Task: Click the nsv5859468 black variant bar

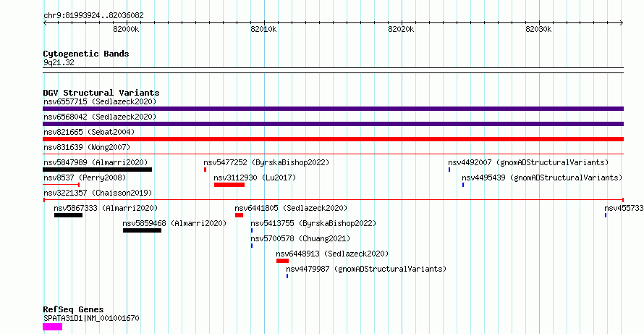Action: click(142, 230)
